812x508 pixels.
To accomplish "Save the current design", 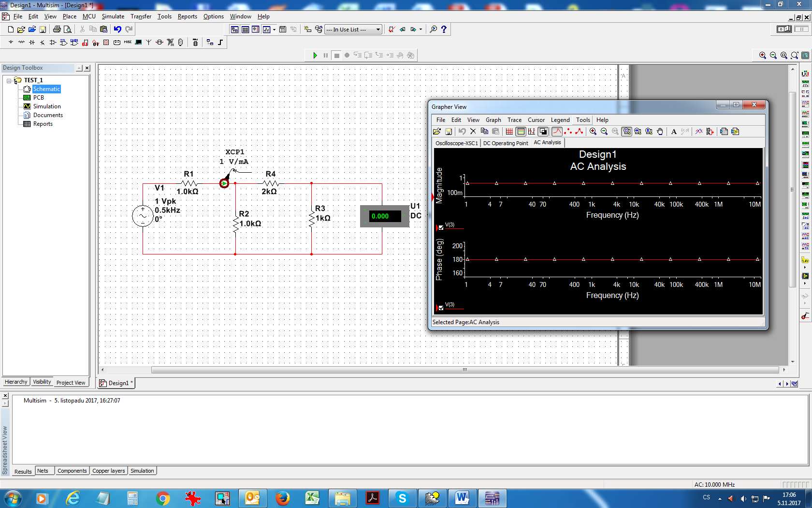I will [43, 30].
